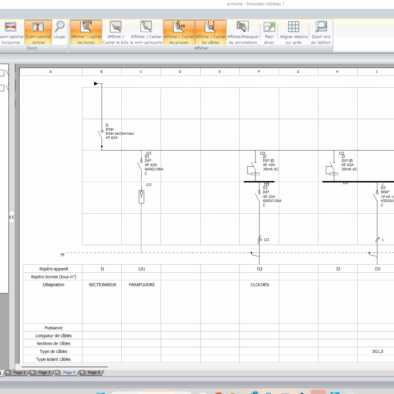
Task: Switch to Plein écran mode
Action: 269,32
